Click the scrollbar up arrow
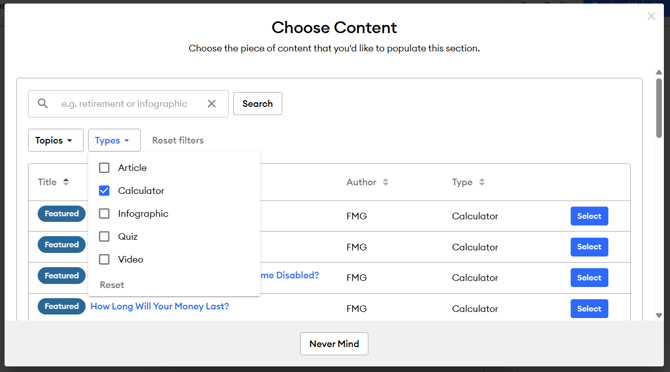Viewport: 670px width, 372px height. pos(659,73)
